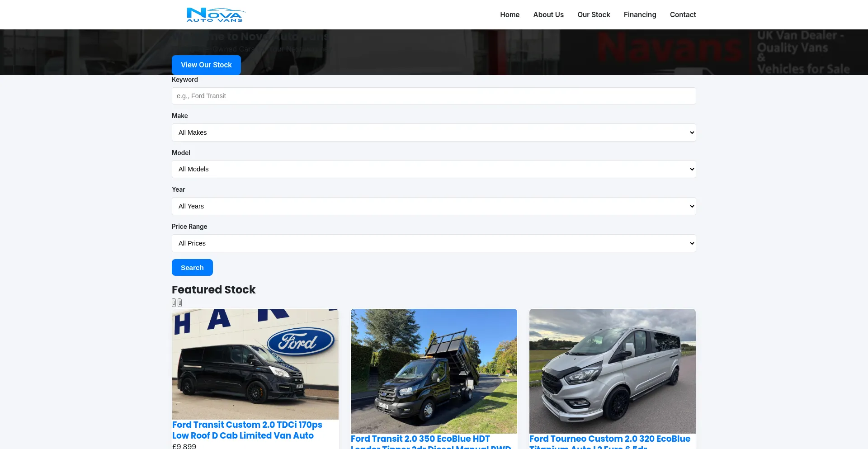
Task: Open the silver Ford Tourneo Custom photo
Action: point(612,371)
